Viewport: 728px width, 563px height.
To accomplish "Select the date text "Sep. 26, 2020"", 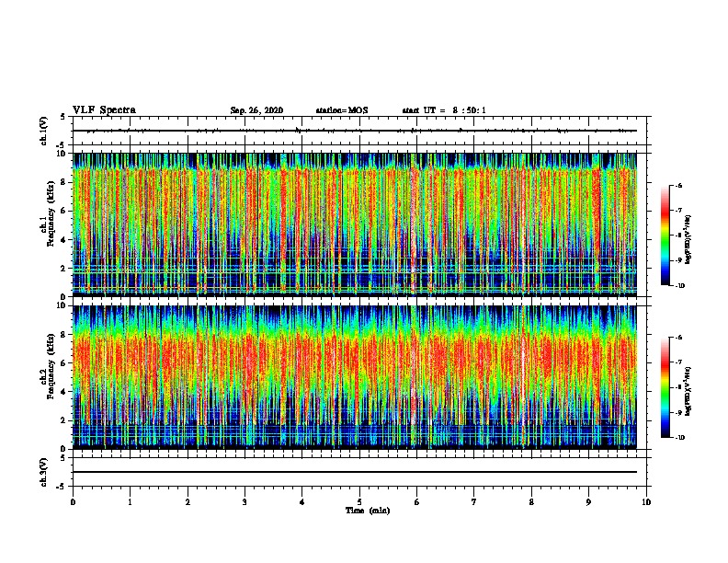I will [256, 110].
